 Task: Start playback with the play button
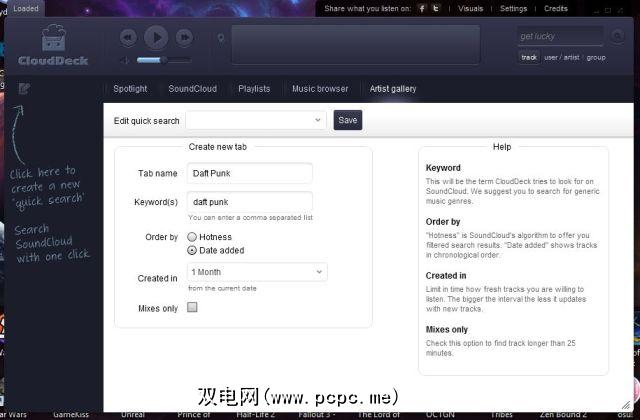[156, 38]
